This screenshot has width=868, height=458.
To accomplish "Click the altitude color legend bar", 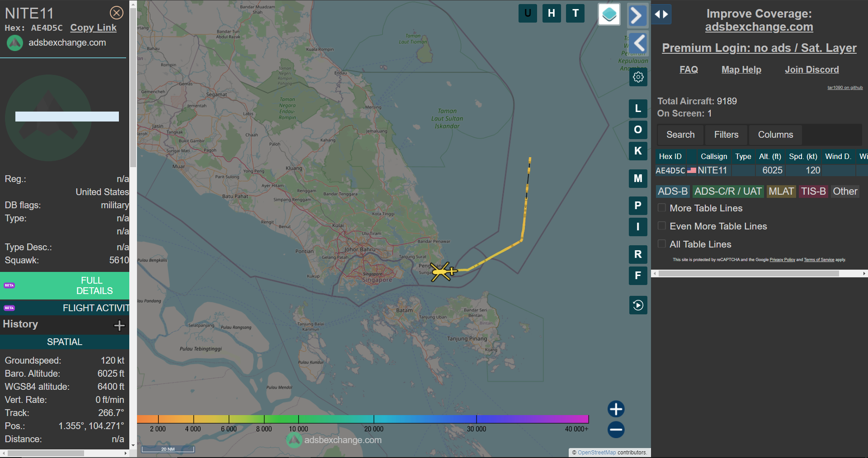I will click(363, 419).
